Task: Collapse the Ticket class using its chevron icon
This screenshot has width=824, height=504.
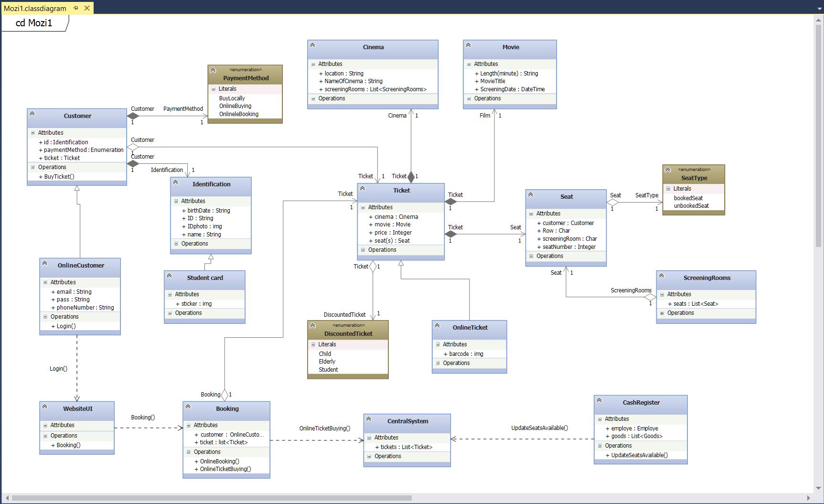Action: (362, 188)
